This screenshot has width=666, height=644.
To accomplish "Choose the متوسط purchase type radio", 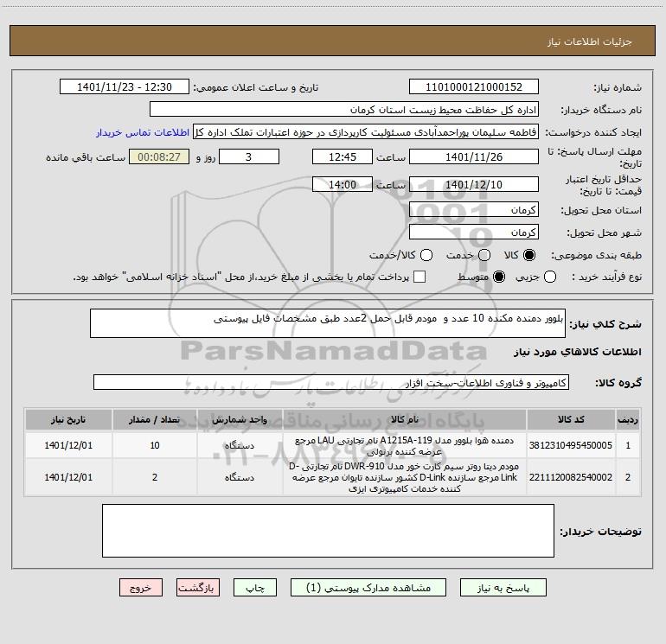I will (x=499, y=277).
